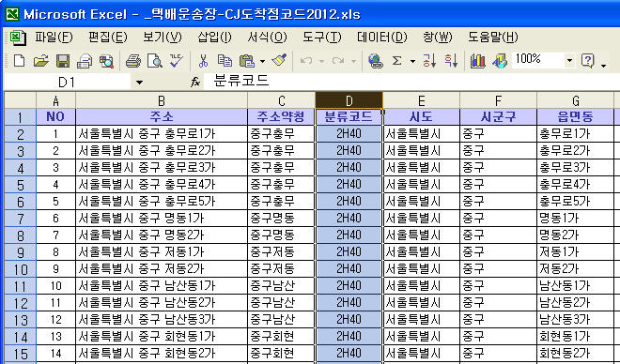Insert a hyperlink with globe icon
The height and width of the screenshot is (364, 620).
(375, 61)
